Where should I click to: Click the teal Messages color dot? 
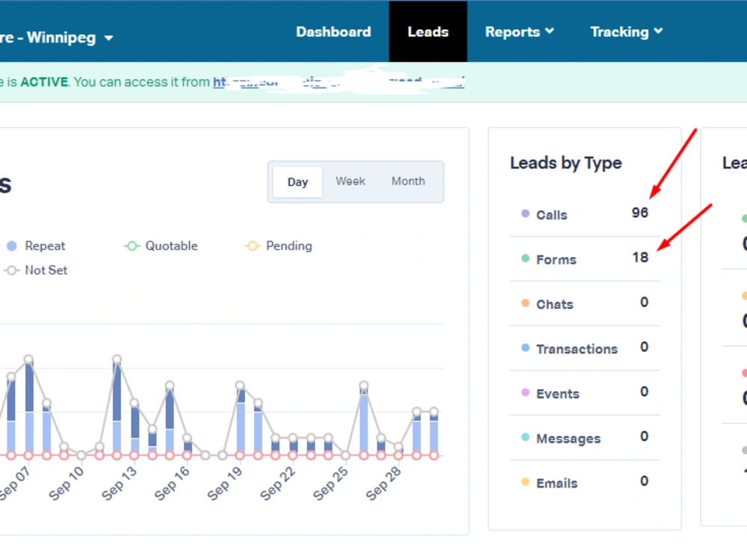[x=525, y=437]
